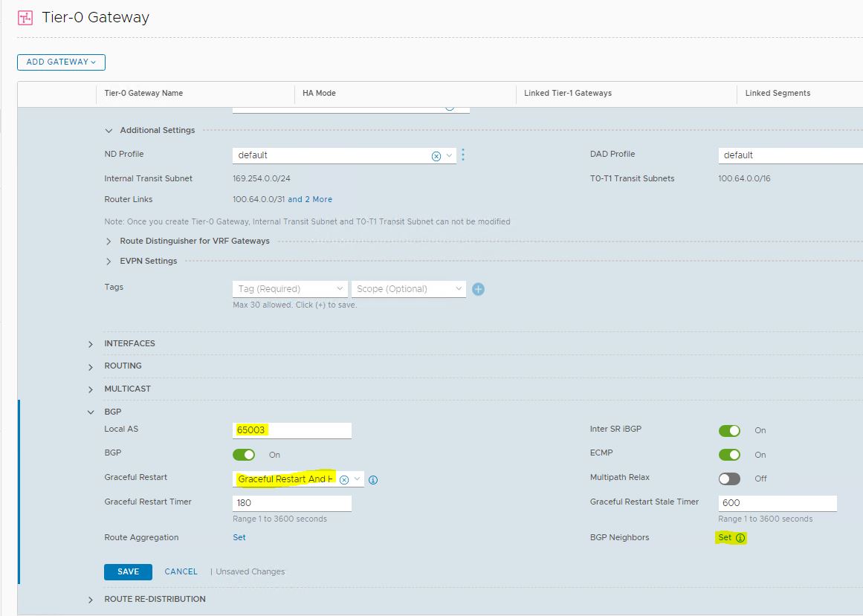Screen dimensions: 863x616
Task: Expand the Interfaces section
Action: 91,344
